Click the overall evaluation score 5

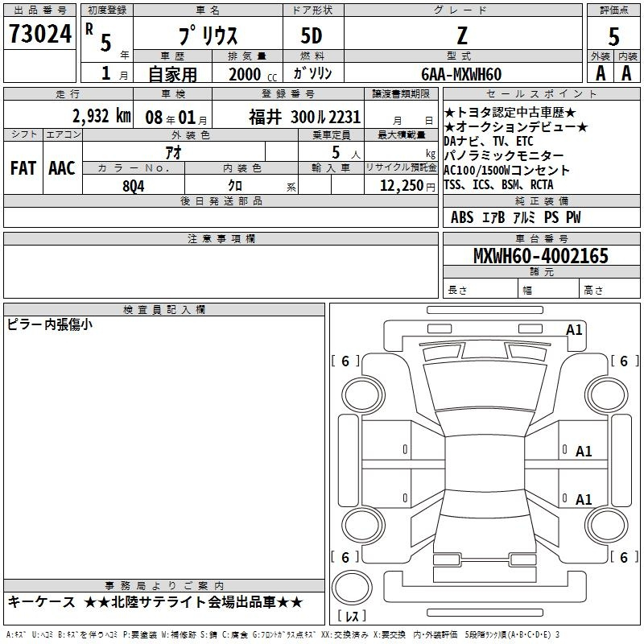coord(613,36)
